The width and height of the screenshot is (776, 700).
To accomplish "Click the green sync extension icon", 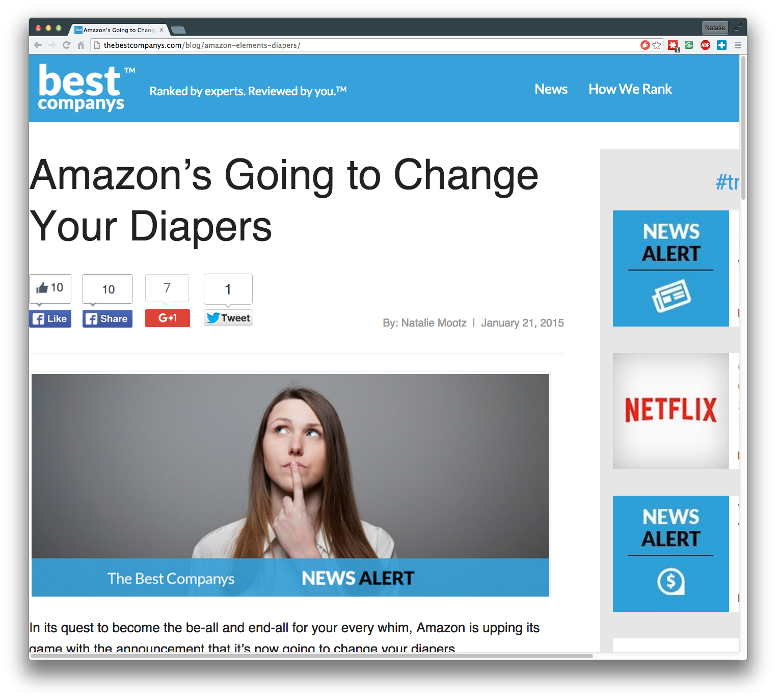I will click(x=689, y=45).
